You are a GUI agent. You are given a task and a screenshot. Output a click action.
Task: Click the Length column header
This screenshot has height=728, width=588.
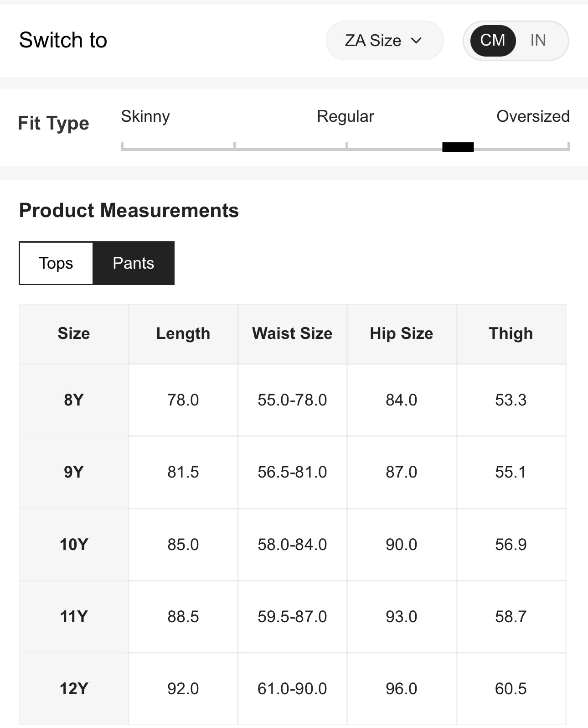pos(183,333)
